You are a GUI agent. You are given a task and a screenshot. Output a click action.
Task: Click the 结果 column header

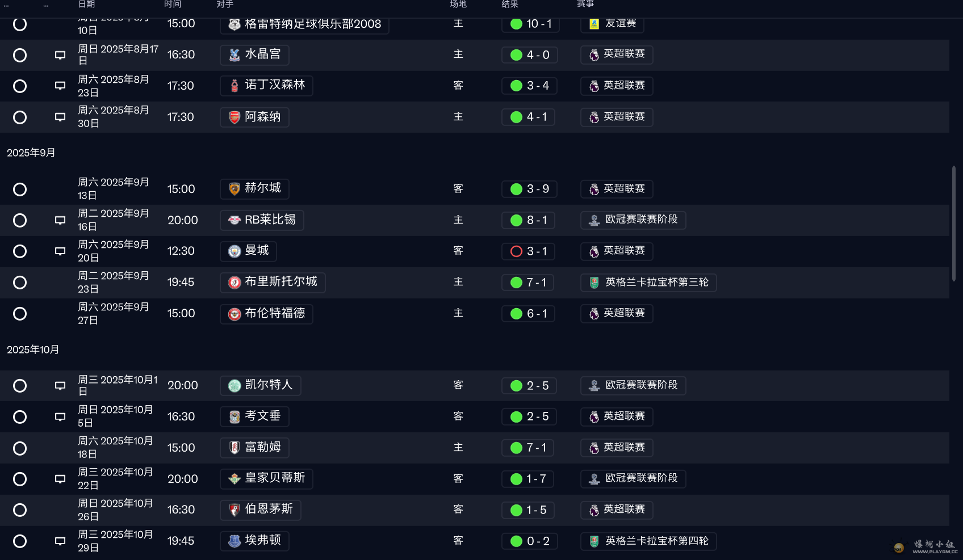510,4
